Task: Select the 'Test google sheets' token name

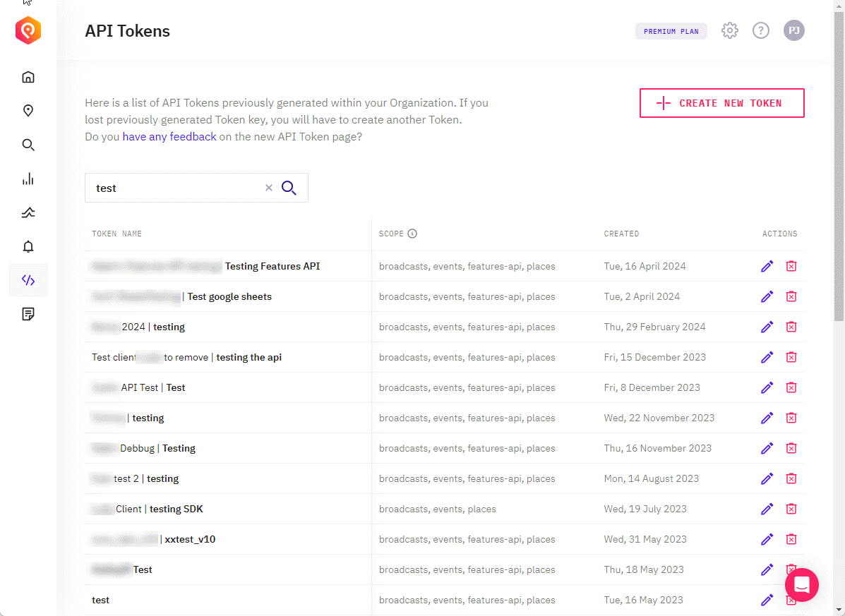Action: point(229,296)
